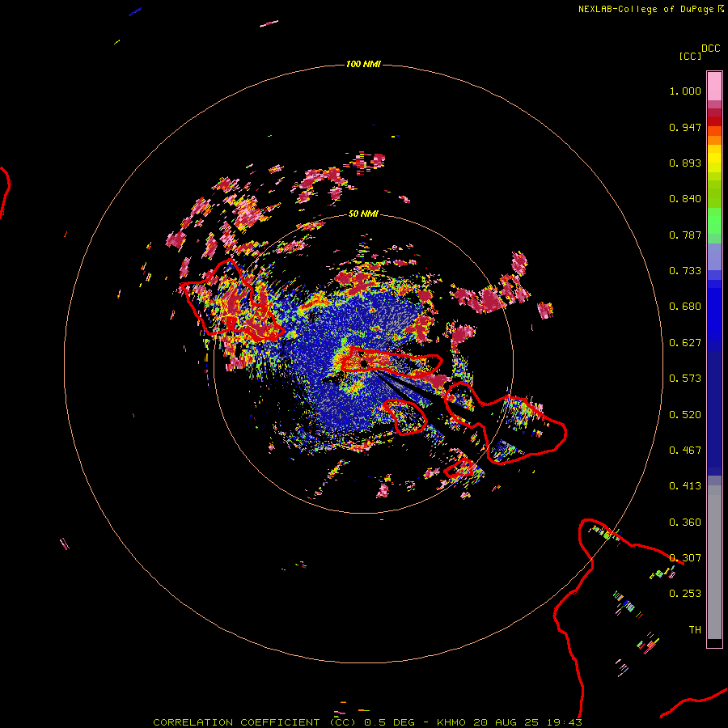This screenshot has width=728, height=728.
Task: Click the [CC] units label
Action: [690, 56]
